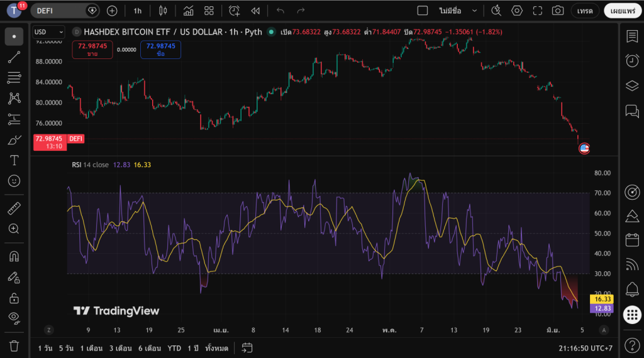Select the ruler measure tool
644x358 pixels.
[x=14, y=209]
